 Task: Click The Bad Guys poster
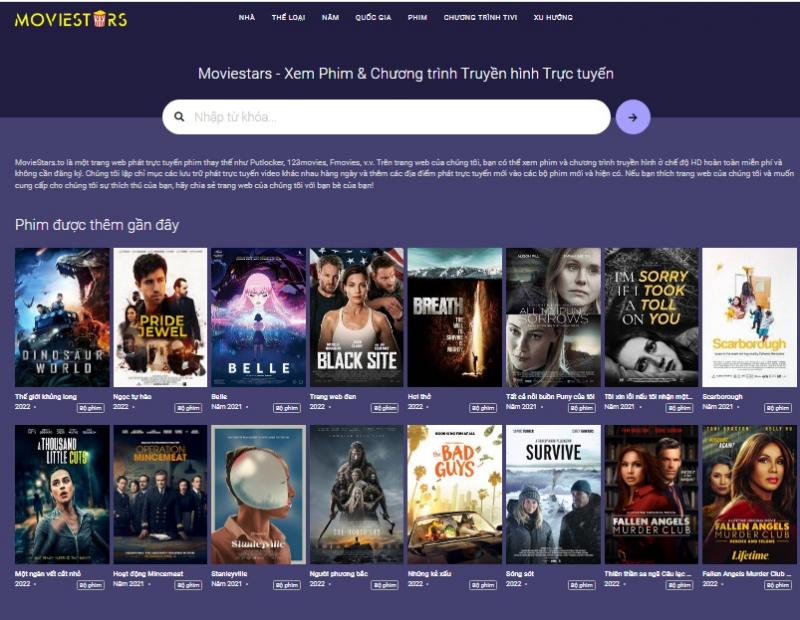(455, 494)
